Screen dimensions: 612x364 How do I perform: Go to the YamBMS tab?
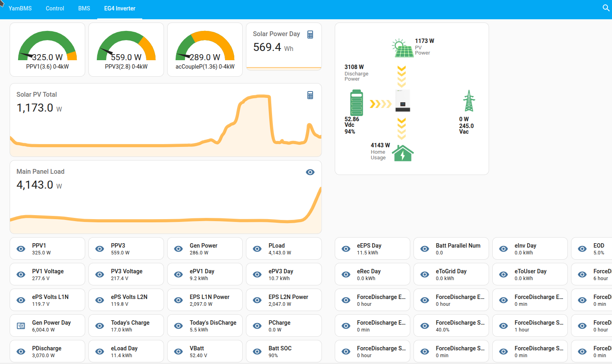click(20, 8)
